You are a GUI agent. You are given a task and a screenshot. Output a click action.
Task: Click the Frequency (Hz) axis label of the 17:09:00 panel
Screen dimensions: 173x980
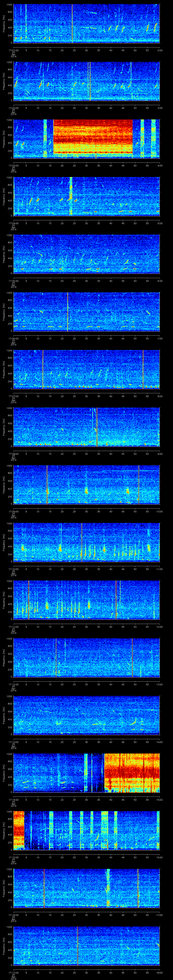pos(4,484)
